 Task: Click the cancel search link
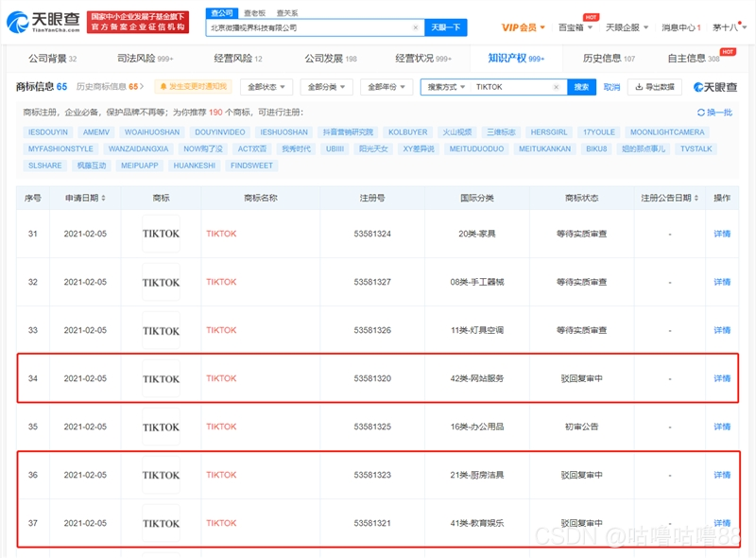[611, 87]
